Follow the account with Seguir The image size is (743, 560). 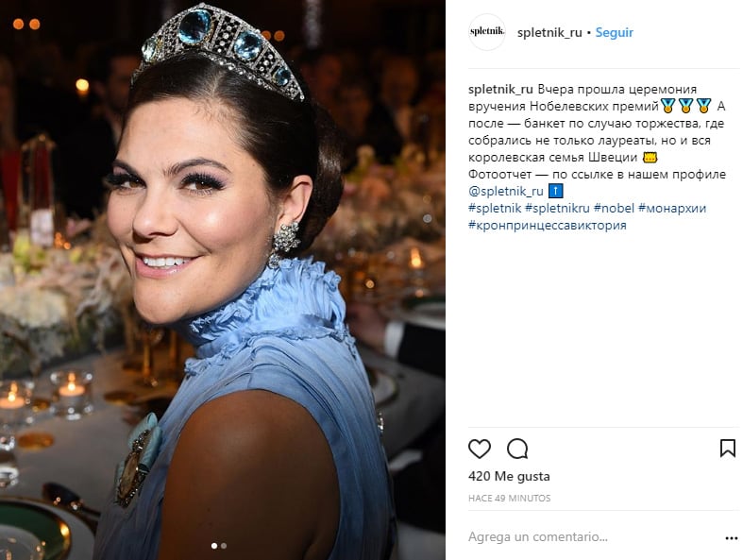pos(614,32)
